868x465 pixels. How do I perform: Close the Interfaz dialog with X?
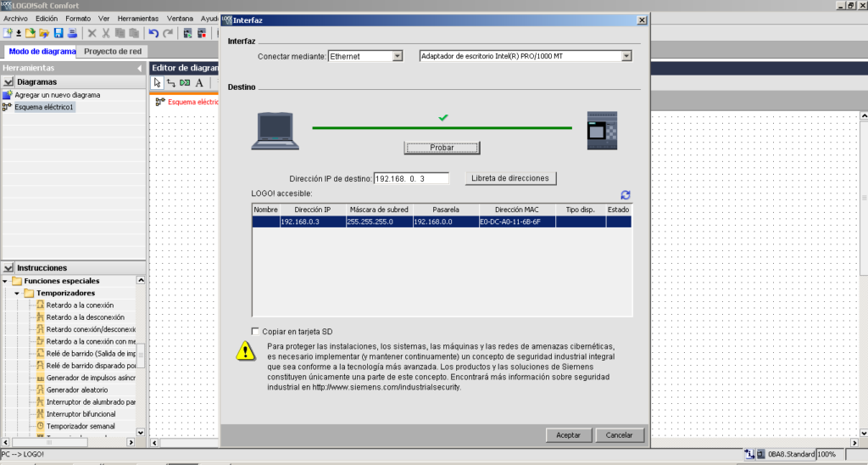[642, 20]
